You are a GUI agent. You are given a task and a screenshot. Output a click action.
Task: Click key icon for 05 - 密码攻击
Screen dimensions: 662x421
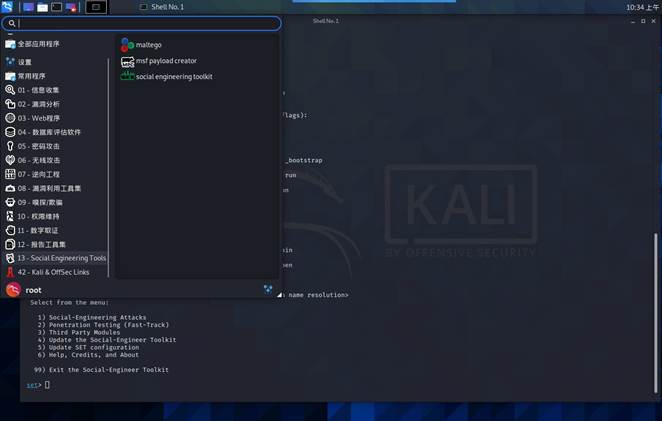click(10, 146)
